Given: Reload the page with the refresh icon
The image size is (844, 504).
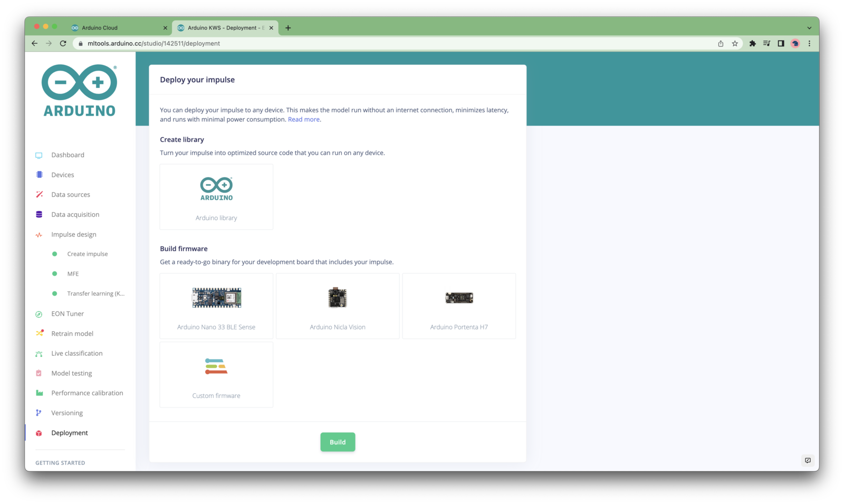Looking at the screenshot, I should coord(63,43).
